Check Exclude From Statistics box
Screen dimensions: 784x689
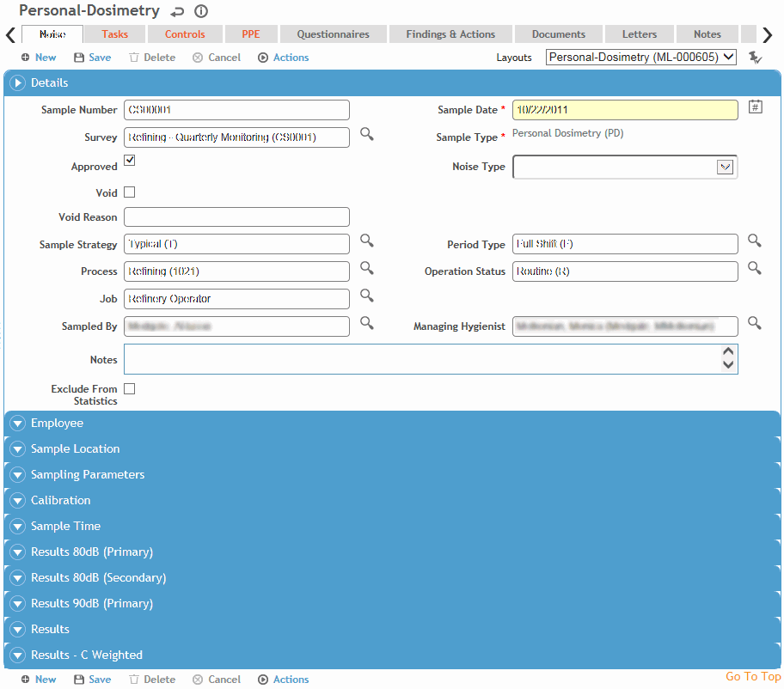(130, 389)
